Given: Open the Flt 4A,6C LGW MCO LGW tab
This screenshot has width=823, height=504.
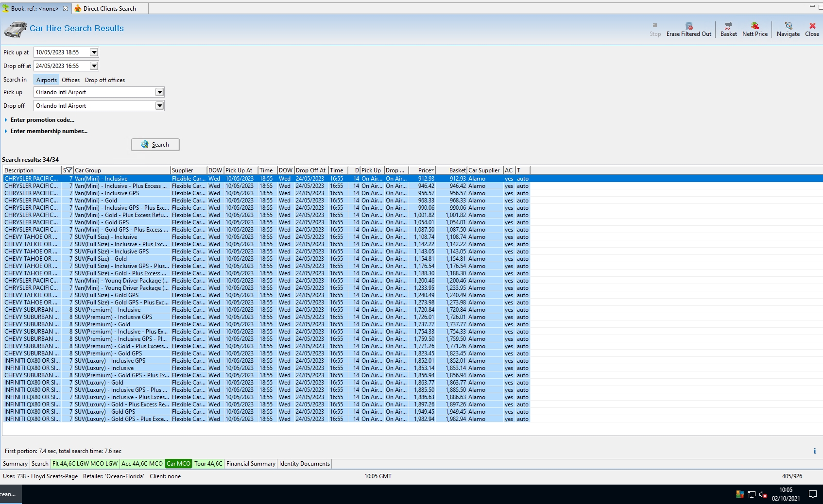Looking at the screenshot, I should click(x=85, y=464).
